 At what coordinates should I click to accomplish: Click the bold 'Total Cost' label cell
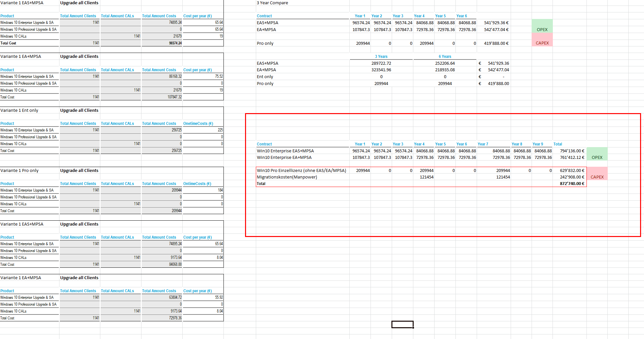tap(29, 43)
